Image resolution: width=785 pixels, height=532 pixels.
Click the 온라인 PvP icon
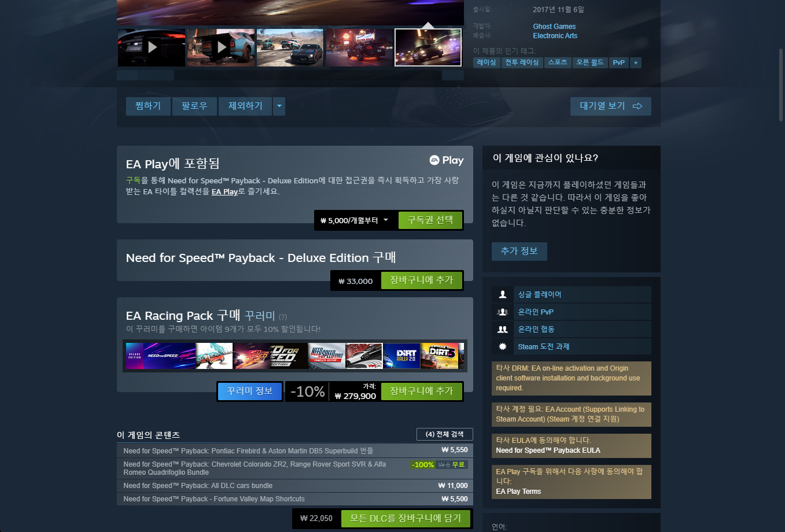[x=503, y=312]
